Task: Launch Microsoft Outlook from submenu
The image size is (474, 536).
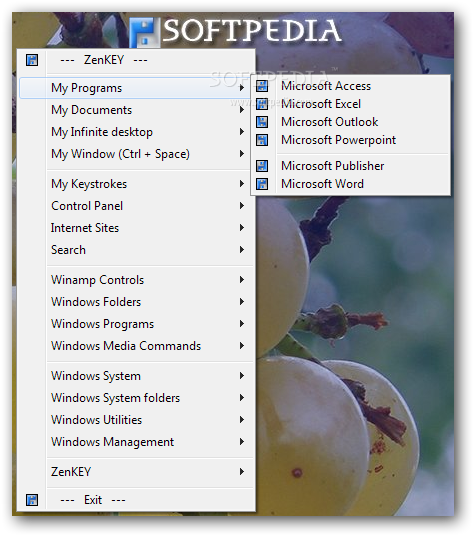Action: tap(351, 122)
